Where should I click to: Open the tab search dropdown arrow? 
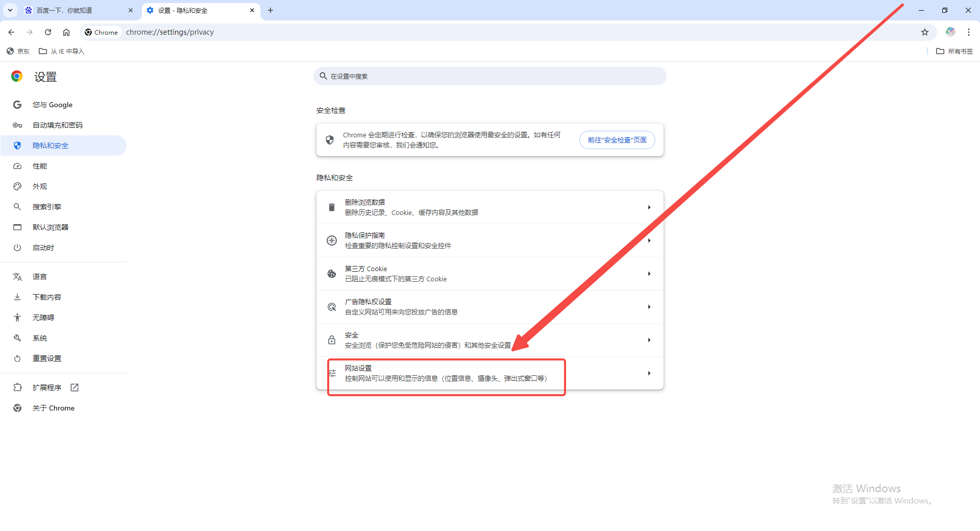(10, 10)
